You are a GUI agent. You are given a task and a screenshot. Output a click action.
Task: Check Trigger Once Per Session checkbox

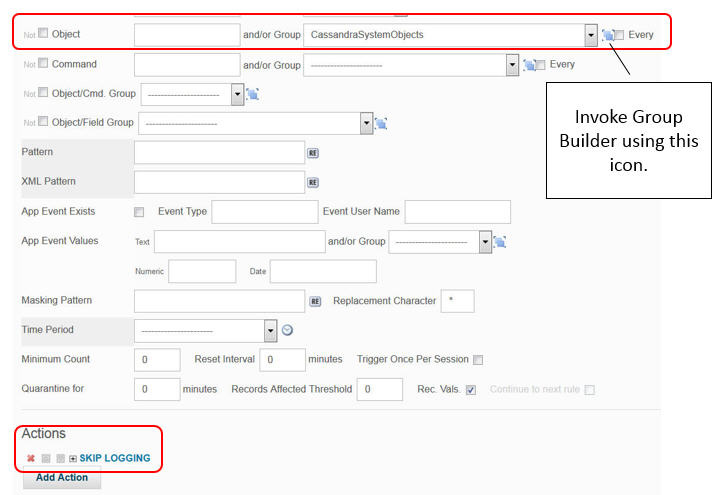click(x=478, y=360)
